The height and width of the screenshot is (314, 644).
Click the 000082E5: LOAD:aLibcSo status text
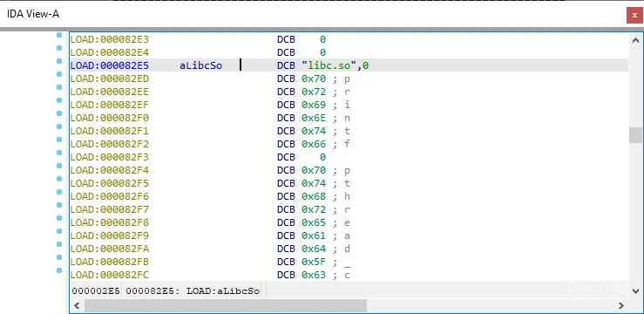coord(193,291)
